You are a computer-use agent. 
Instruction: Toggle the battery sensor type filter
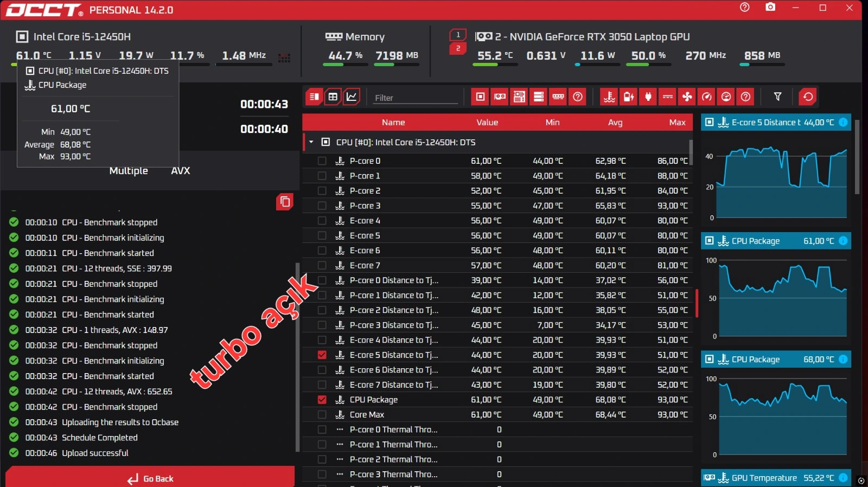629,97
